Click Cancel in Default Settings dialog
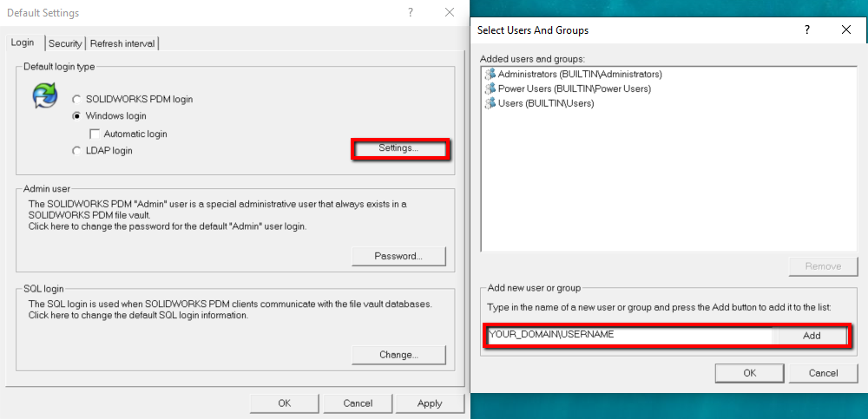The height and width of the screenshot is (419, 868). (358, 403)
